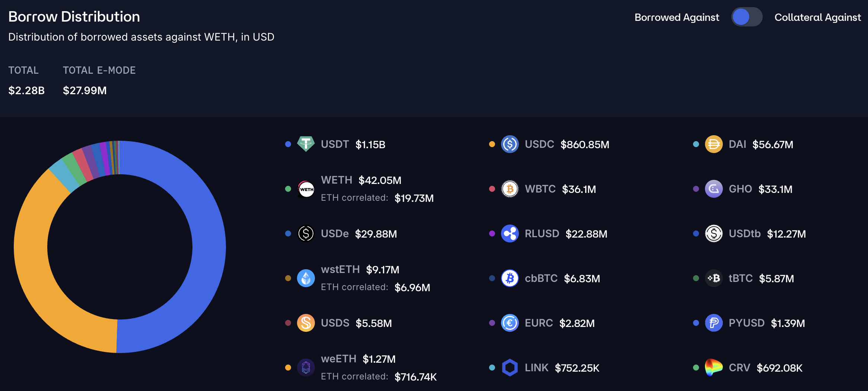868x391 pixels.
Task: Select the Borrowed Against label
Action: pyautogui.click(x=677, y=18)
